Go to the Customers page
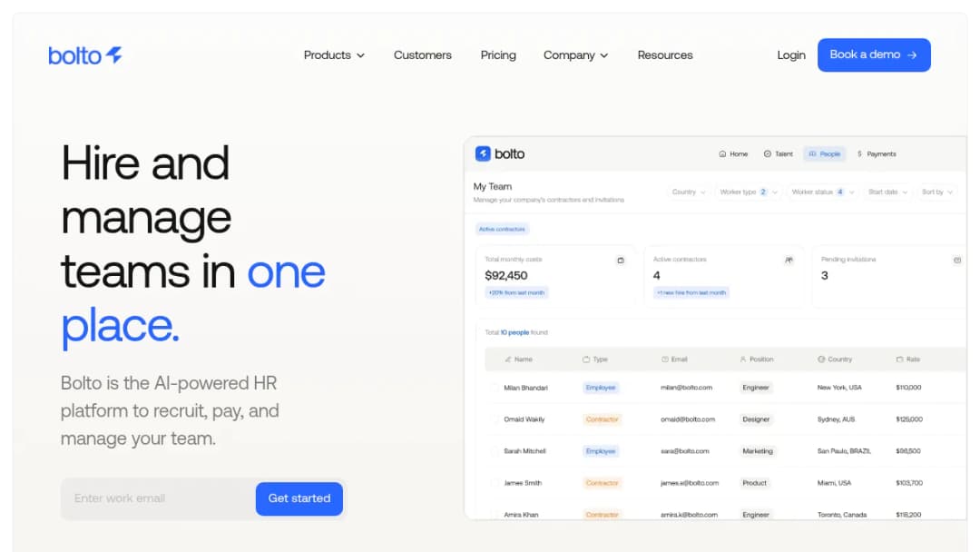The height and width of the screenshot is (552, 980). [423, 55]
